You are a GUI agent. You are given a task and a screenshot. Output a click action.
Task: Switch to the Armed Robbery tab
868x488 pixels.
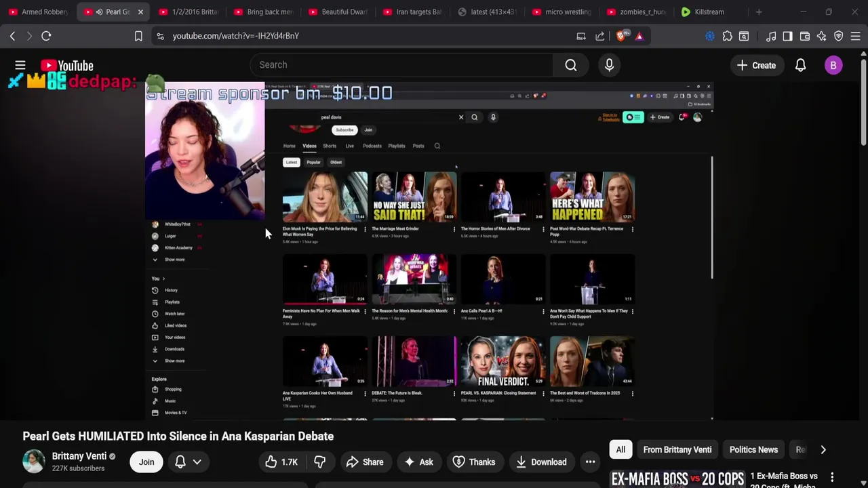(39, 12)
